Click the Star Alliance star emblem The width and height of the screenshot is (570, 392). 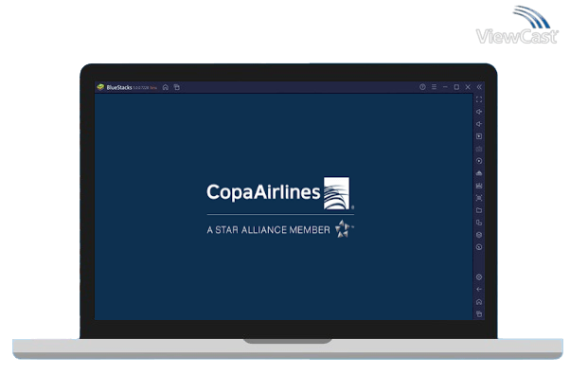tap(343, 229)
